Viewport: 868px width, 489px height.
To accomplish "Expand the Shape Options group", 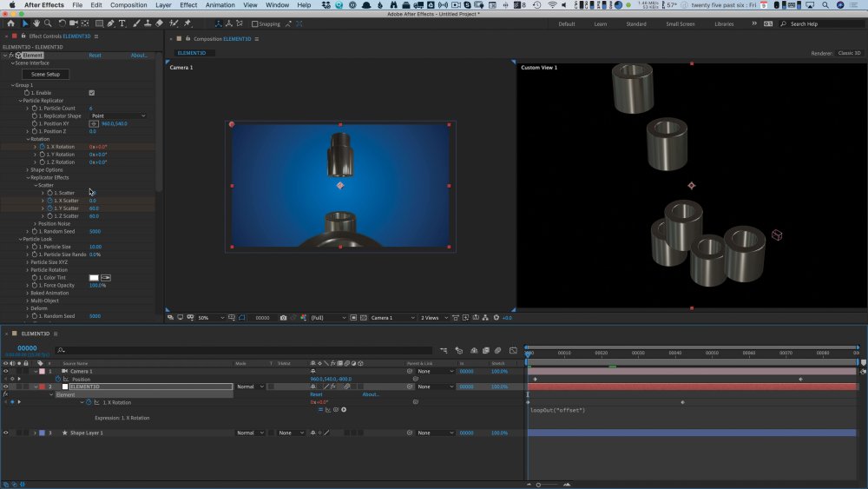I will (27, 170).
